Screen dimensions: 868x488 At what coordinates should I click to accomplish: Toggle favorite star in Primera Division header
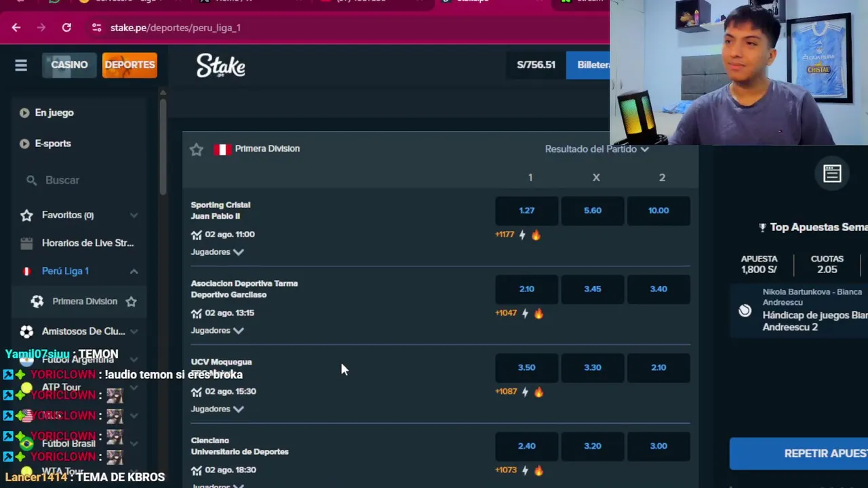197,150
